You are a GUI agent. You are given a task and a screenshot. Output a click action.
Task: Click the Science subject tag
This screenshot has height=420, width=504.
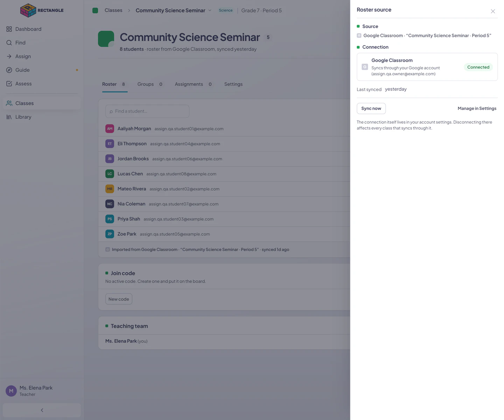tap(226, 10)
